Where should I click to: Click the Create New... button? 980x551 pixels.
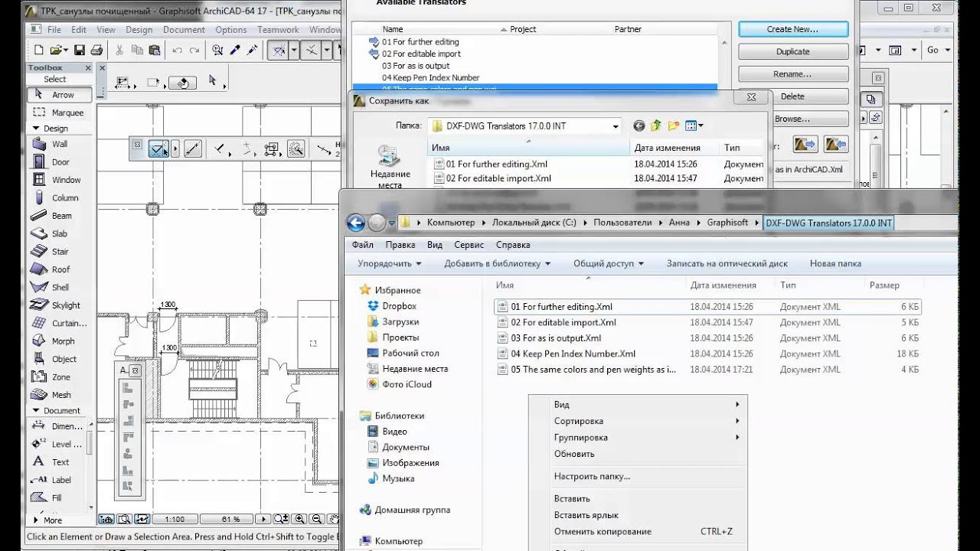coord(793,29)
